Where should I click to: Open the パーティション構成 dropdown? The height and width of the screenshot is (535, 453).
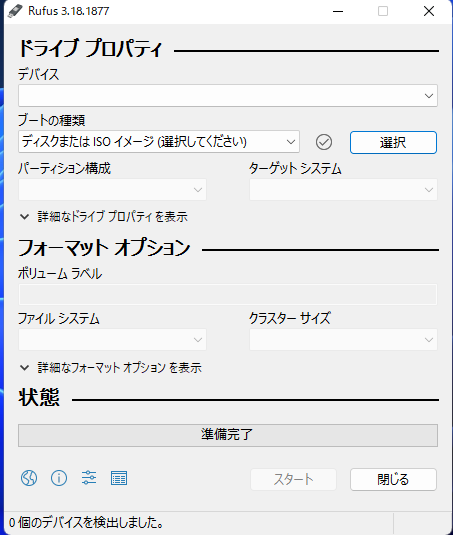point(112,189)
